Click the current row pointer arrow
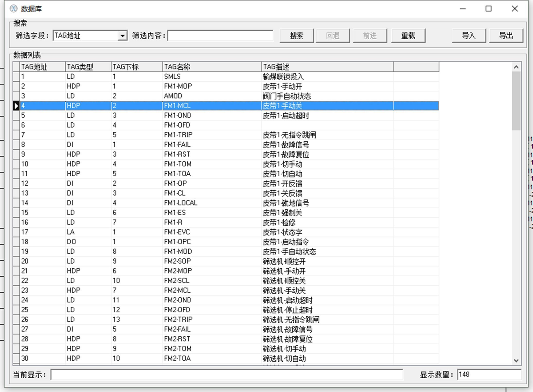 click(16, 106)
